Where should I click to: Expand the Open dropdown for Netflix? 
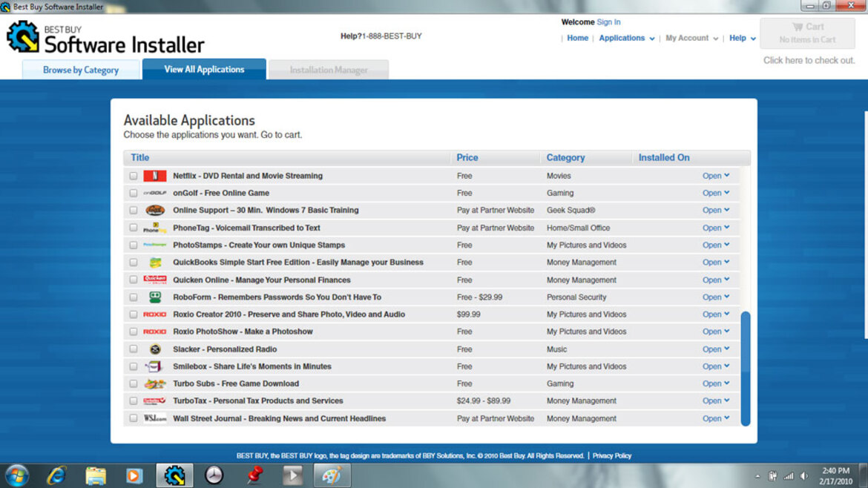click(x=716, y=176)
